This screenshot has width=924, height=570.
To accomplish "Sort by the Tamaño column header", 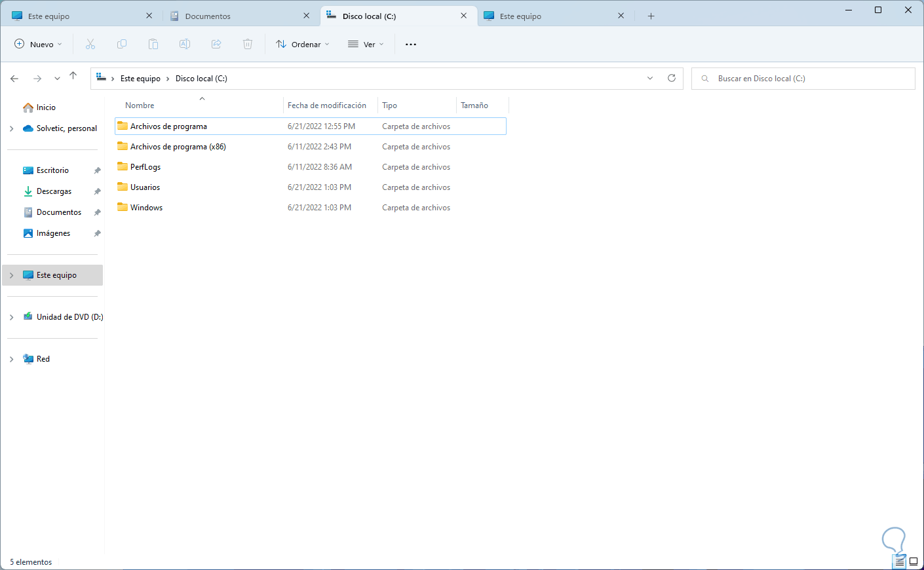I will pyautogui.click(x=482, y=105).
